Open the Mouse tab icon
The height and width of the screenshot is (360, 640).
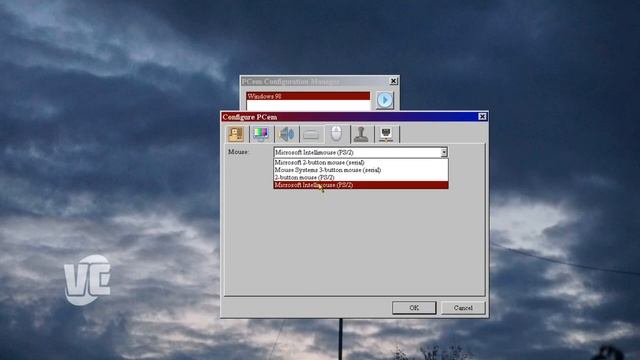tap(336, 133)
